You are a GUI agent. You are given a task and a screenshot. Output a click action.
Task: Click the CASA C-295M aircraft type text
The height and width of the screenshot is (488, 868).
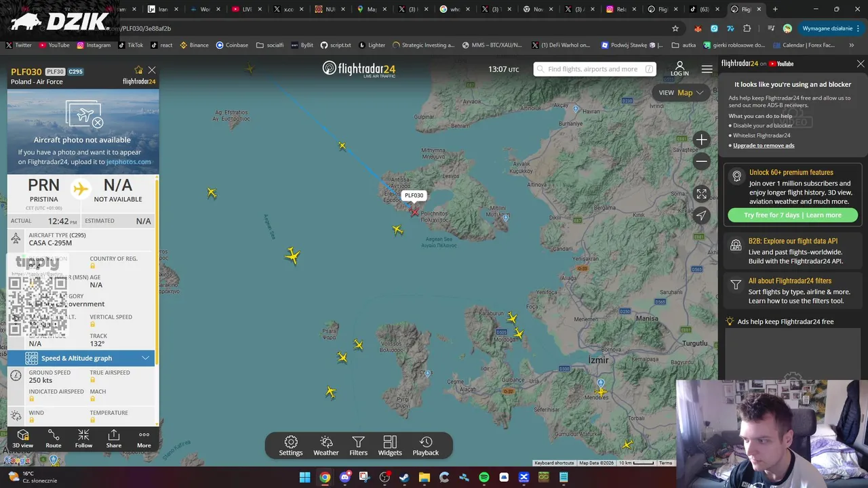click(50, 243)
